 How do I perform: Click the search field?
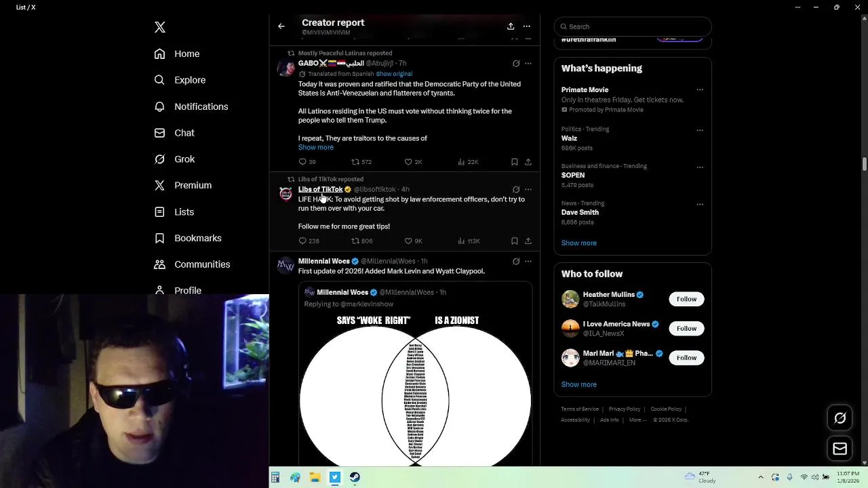coord(633,26)
